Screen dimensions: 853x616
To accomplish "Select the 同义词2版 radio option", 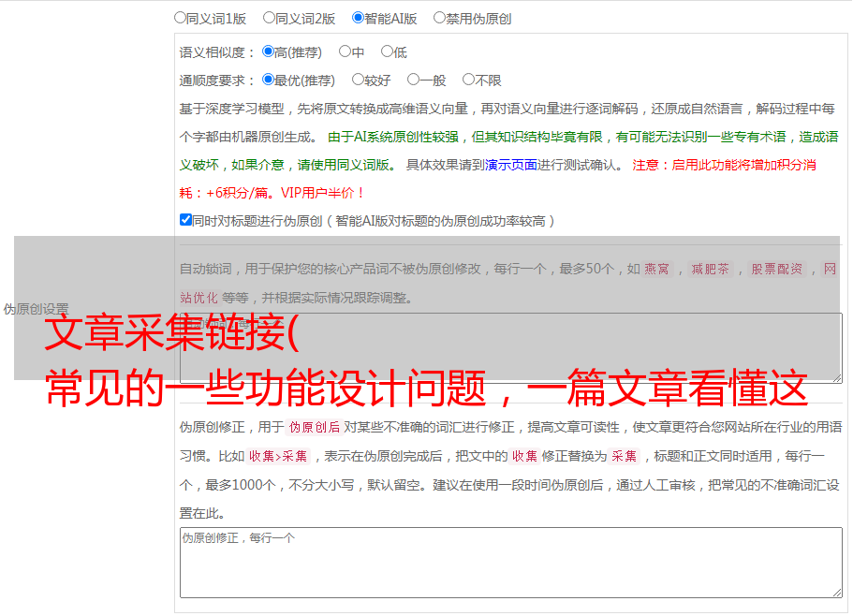I will [x=269, y=18].
